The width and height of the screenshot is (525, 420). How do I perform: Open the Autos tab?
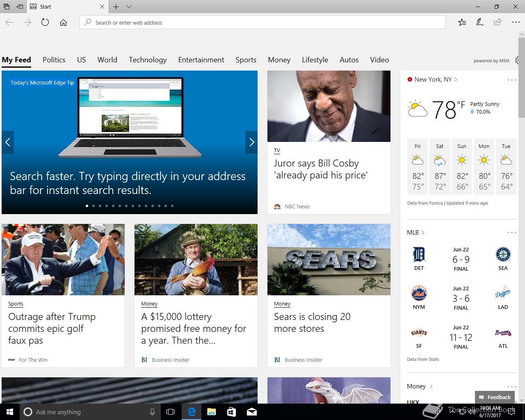click(349, 60)
